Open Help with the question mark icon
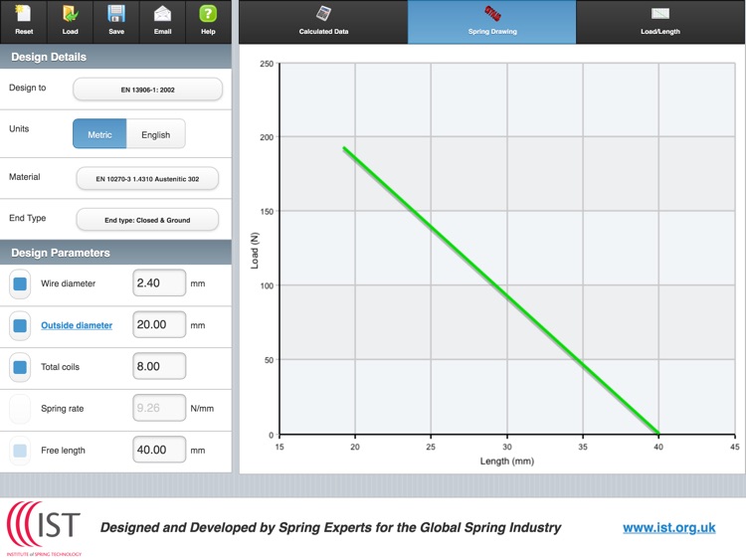Viewport: 746px width, 560px height. pyautogui.click(x=208, y=15)
